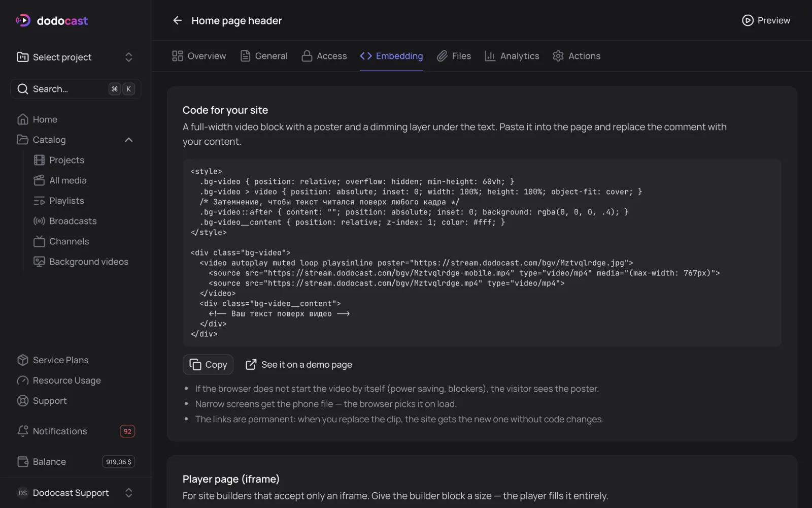
Task: Click the Service Plans box icon
Action: (x=23, y=360)
